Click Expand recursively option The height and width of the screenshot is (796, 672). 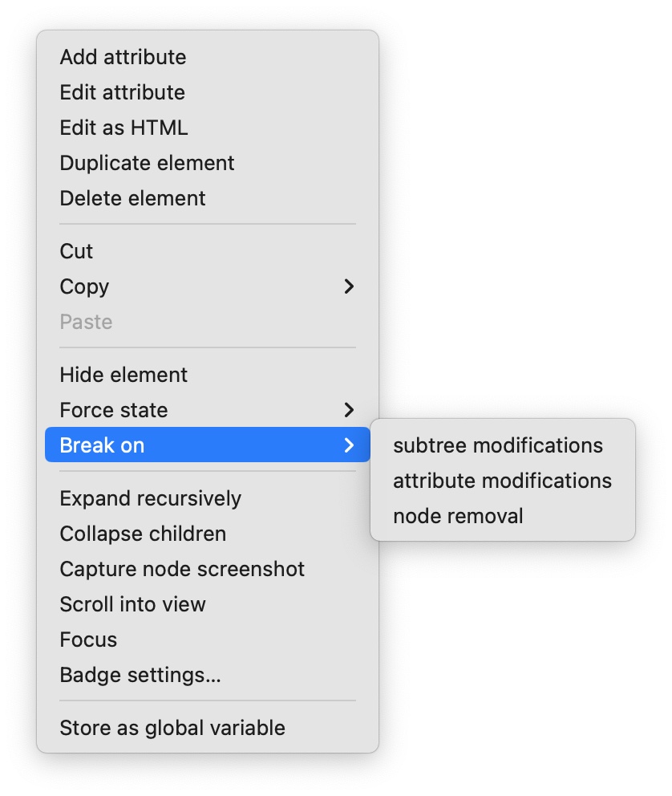click(150, 498)
